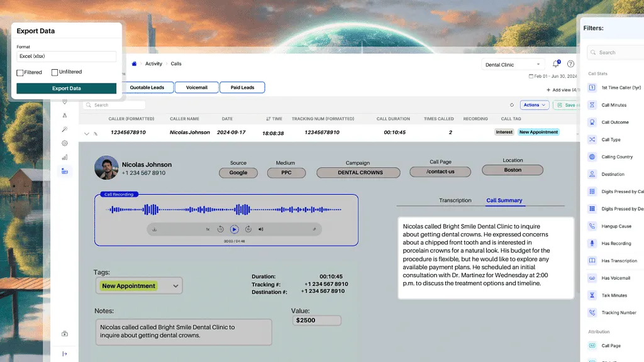Screen dimensions: 644x362
Task: Click the Boston location pill
Action: tap(513, 170)
